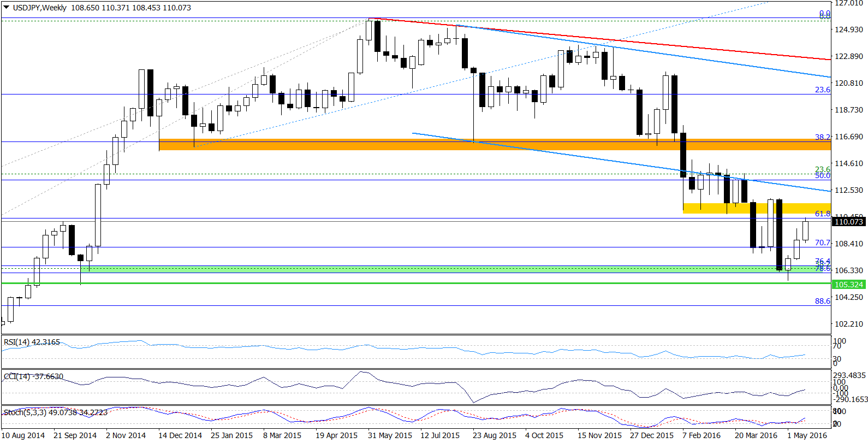Click the 88.6 Fibonacci level label

click(822, 301)
